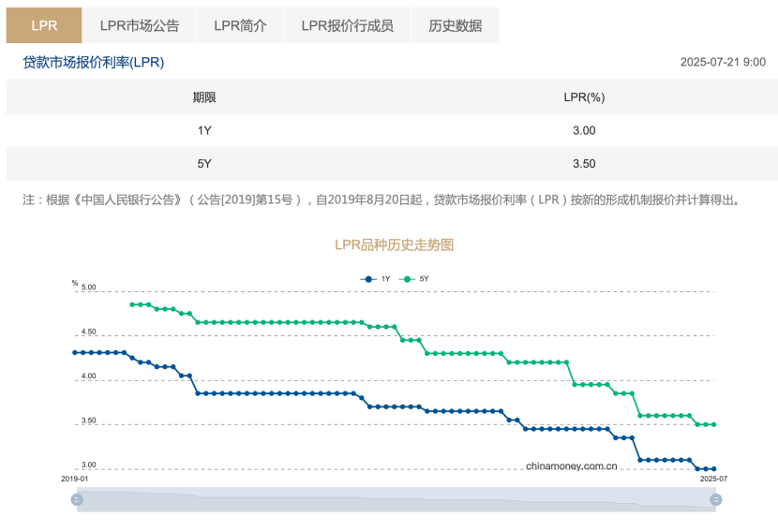Click the 3.00 rate value

584,130
